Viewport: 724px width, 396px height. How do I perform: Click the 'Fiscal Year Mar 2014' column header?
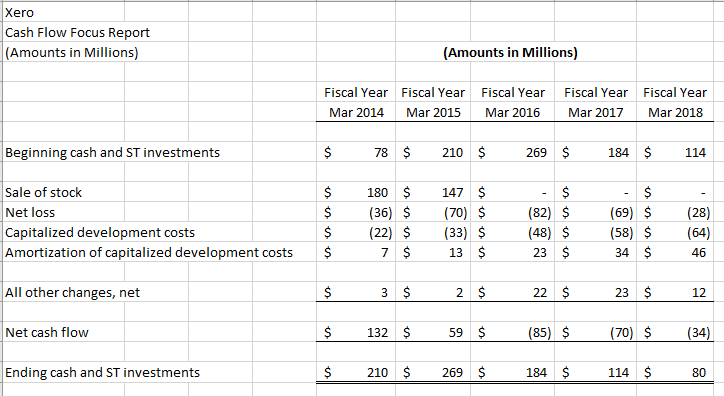(x=356, y=102)
